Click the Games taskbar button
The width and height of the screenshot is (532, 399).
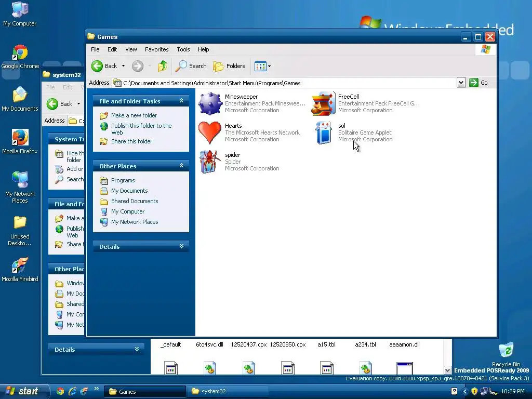point(145,392)
